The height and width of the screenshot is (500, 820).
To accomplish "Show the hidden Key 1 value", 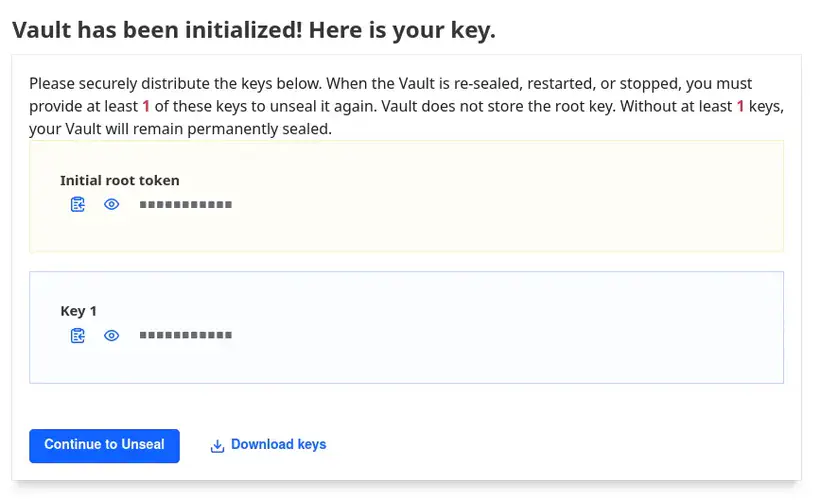I will (112, 336).
